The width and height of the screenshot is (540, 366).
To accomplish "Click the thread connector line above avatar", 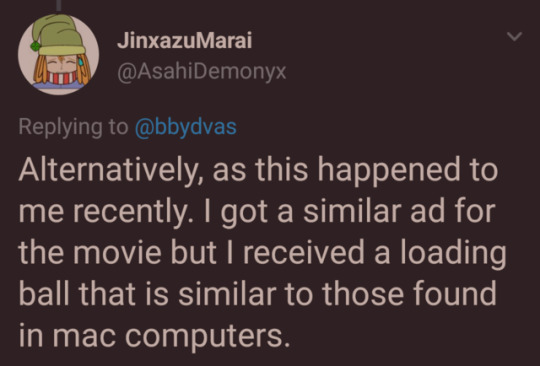I will click(x=59, y=5).
